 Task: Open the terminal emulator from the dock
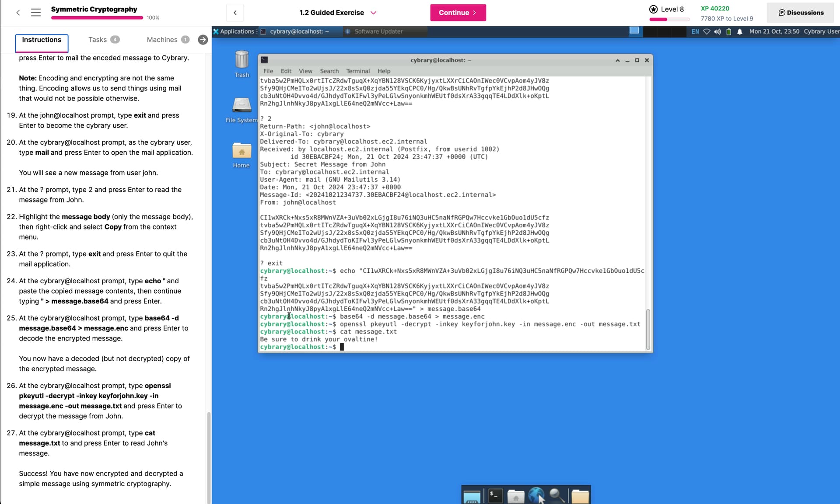pos(495,496)
